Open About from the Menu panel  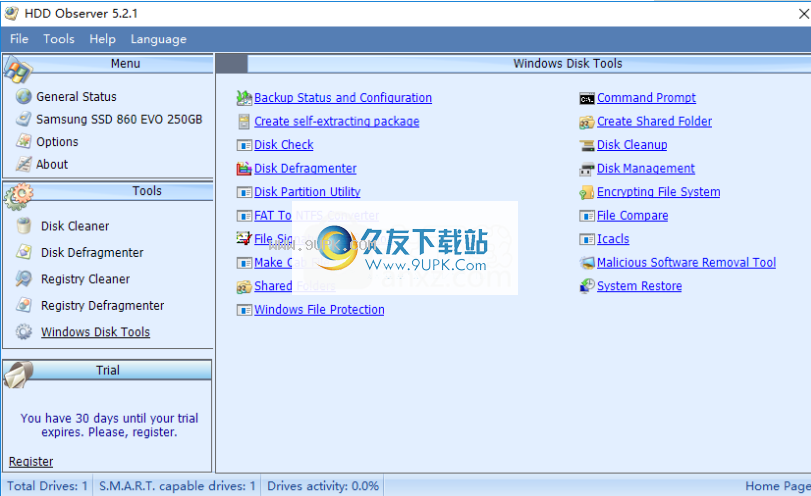(x=52, y=164)
